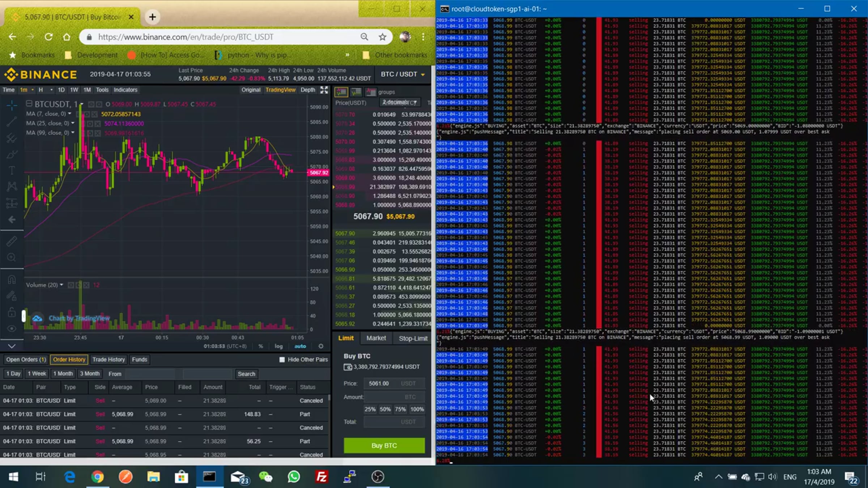Select the text annotation tool
Viewport: 868px width, 488px height.
[x=12, y=170]
